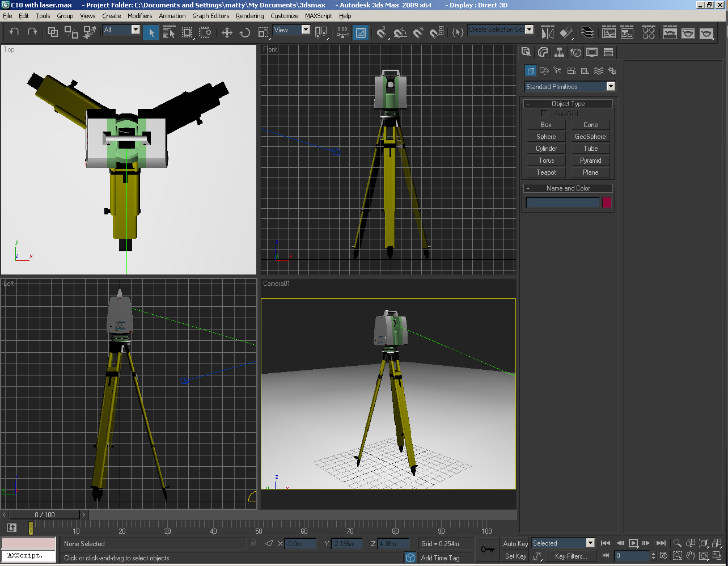Collapse the Name and Color rollout

[x=568, y=188]
